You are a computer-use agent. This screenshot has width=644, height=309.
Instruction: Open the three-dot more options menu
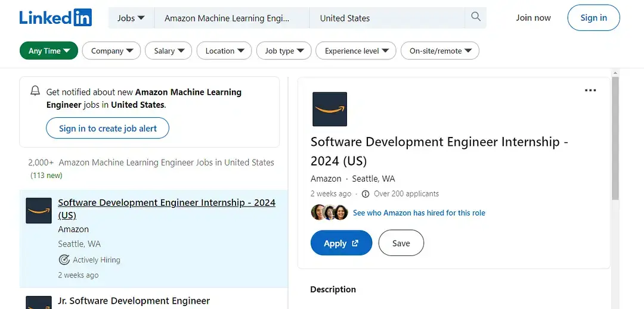(x=590, y=90)
